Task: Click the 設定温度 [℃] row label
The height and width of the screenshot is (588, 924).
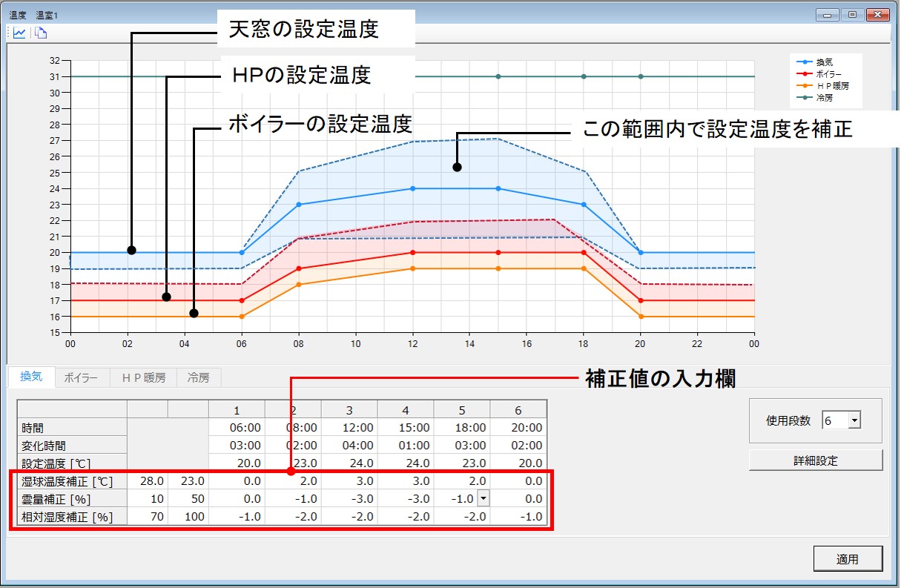Action: click(x=73, y=463)
